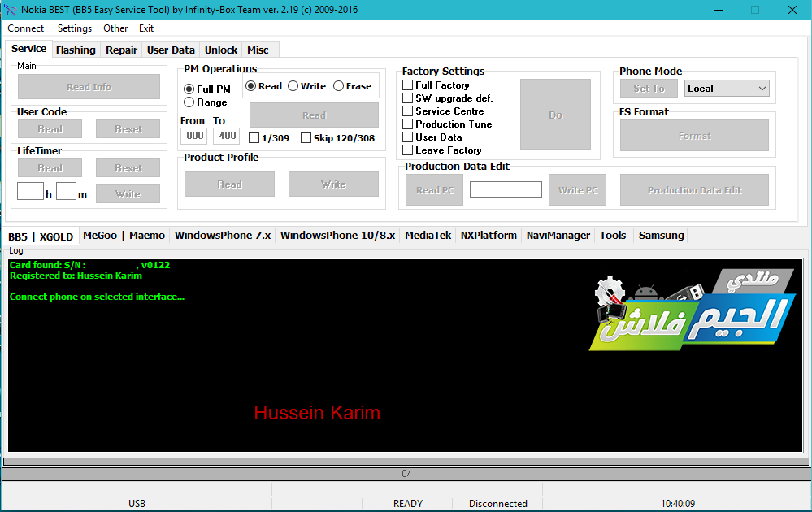Click 'Connect phone on selected interface...' log line
The width and height of the screenshot is (812, 512).
(97, 297)
